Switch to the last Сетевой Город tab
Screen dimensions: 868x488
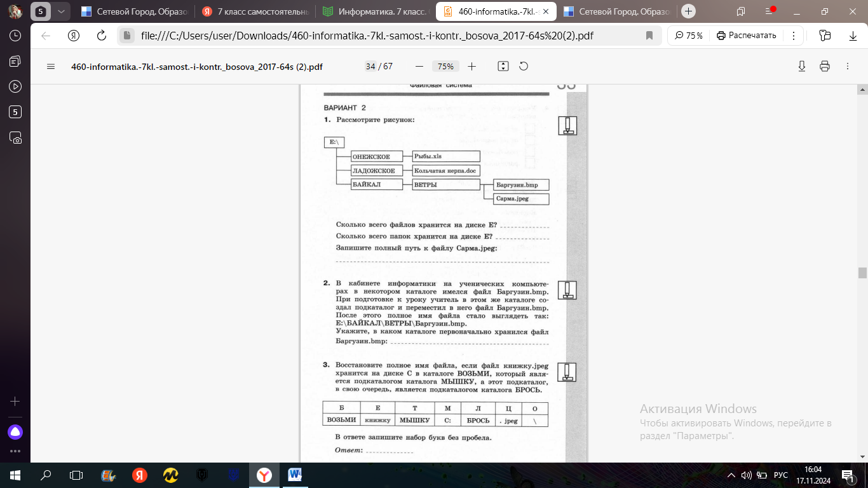(x=618, y=11)
